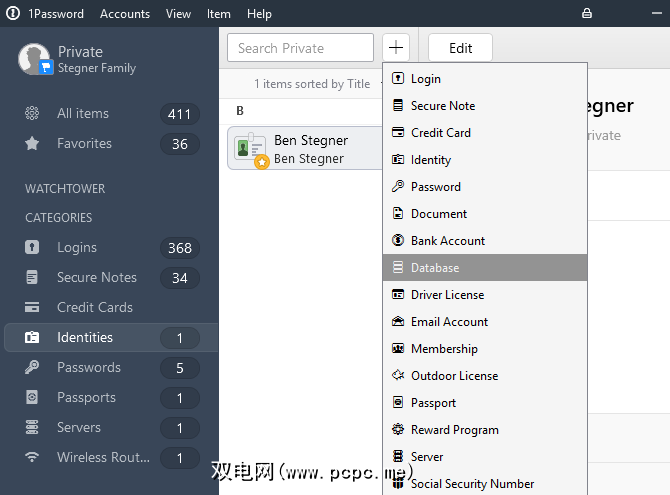Click the Password key icon in dropdown
The image size is (670, 495).
398,186
